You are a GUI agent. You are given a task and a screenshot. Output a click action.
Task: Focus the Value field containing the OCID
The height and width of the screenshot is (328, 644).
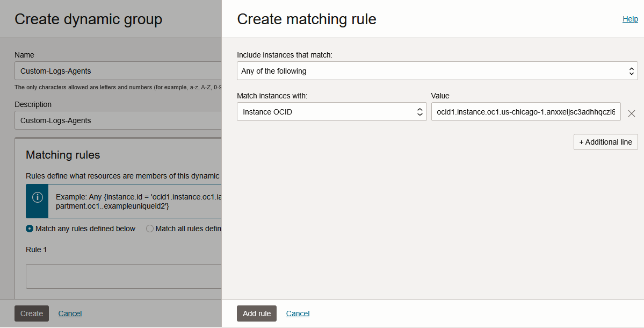tap(525, 112)
